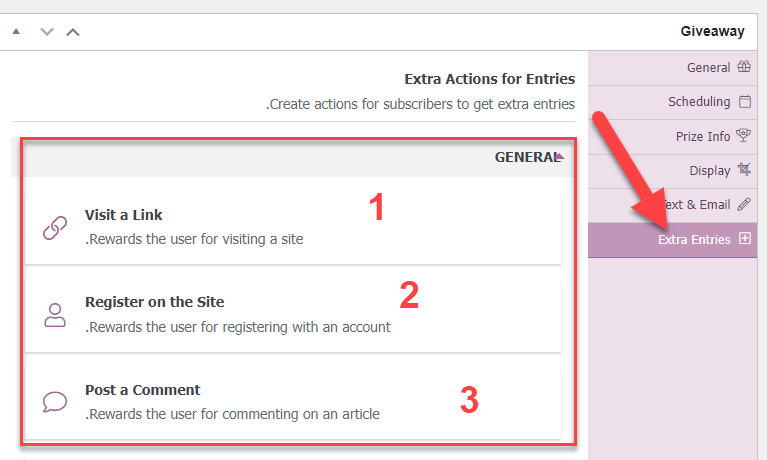Viewport: 767px width, 460px height.
Task: Select the Post a Comment action
Action: (x=142, y=390)
